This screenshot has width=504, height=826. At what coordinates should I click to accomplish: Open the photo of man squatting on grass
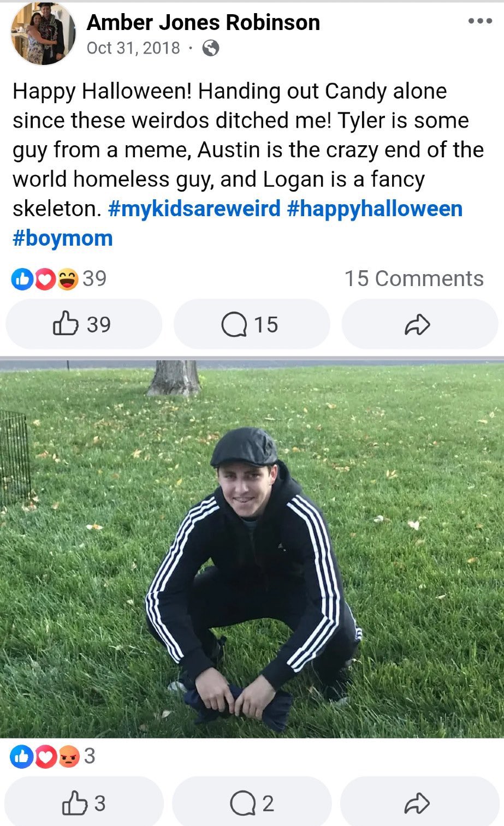pyautogui.click(x=252, y=549)
